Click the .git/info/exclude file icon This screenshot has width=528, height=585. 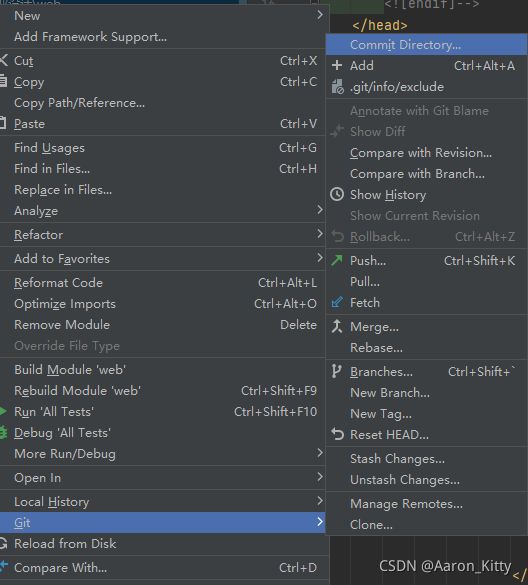337,87
